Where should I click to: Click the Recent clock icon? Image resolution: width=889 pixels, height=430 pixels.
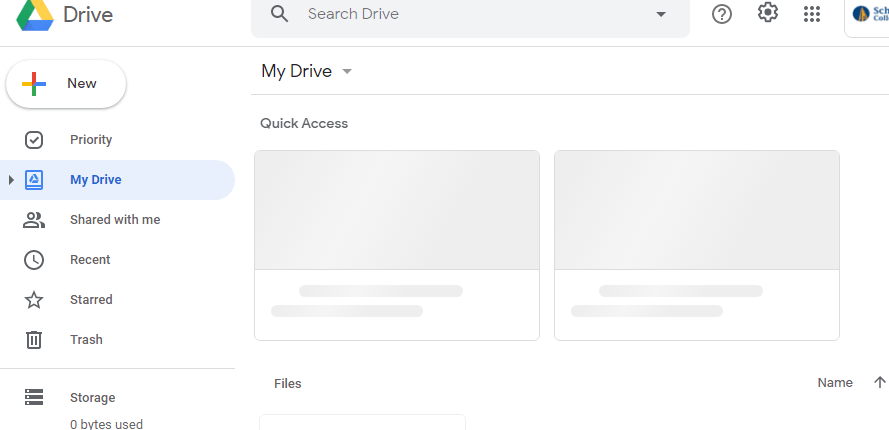coord(34,260)
